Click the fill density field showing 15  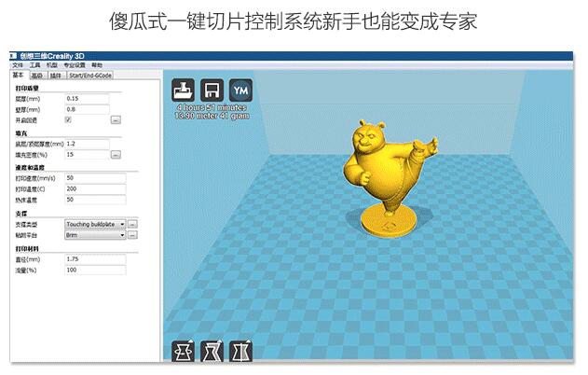click(87, 155)
